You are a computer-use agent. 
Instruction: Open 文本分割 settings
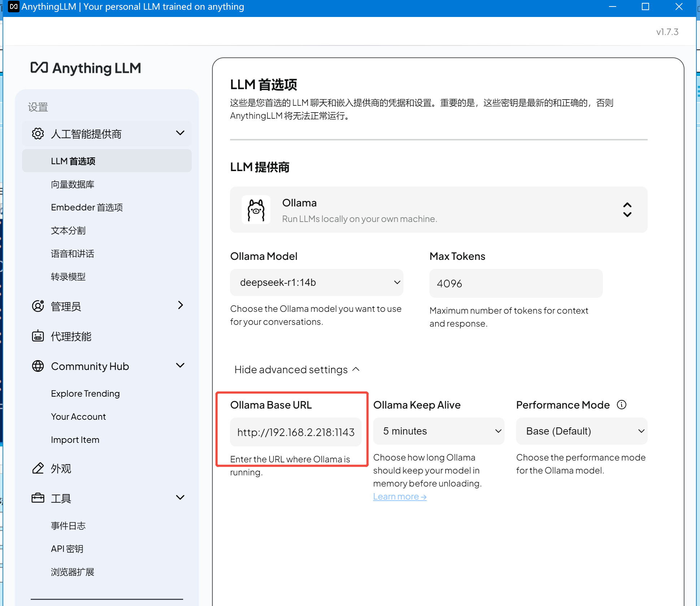(68, 230)
